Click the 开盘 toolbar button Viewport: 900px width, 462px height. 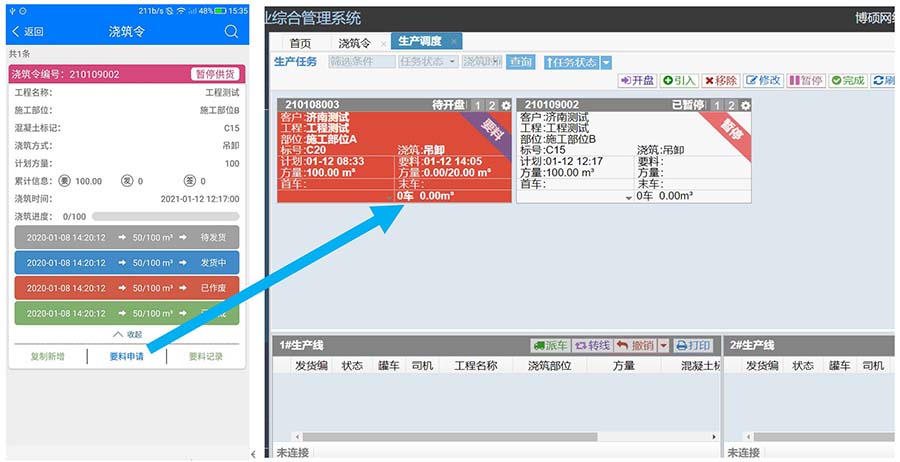637,80
